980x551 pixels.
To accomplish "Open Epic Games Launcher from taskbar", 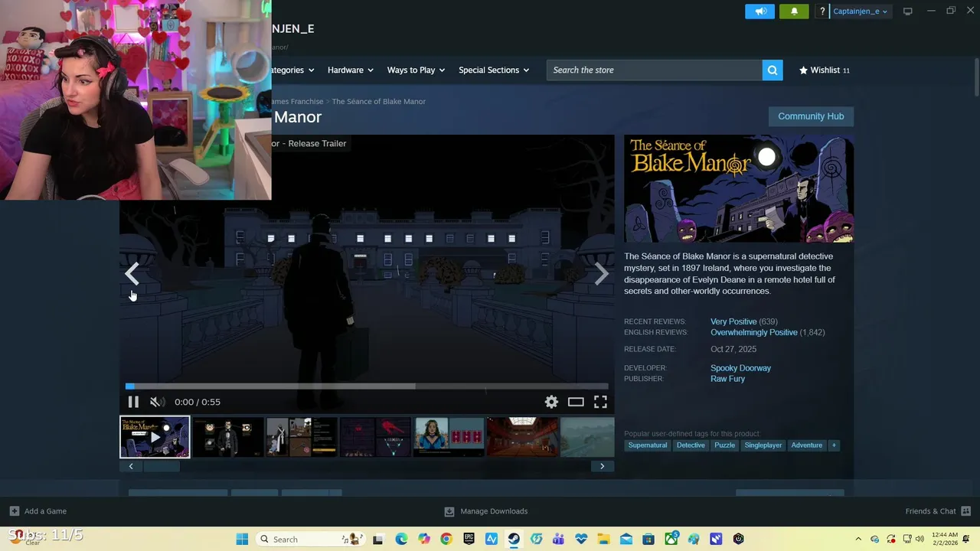I will click(x=469, y=539).
